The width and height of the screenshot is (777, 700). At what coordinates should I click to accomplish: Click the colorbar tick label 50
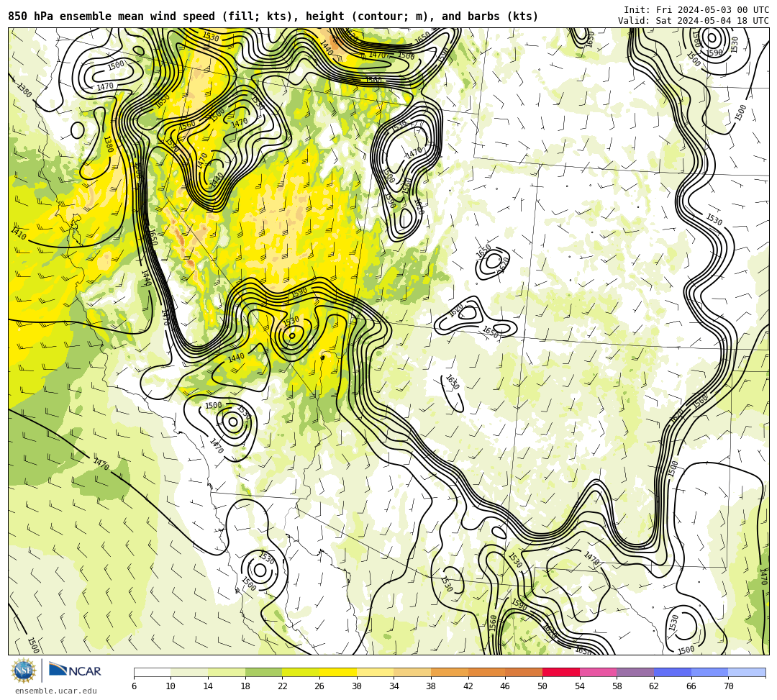pyautogui.click(x=542, y=686)
